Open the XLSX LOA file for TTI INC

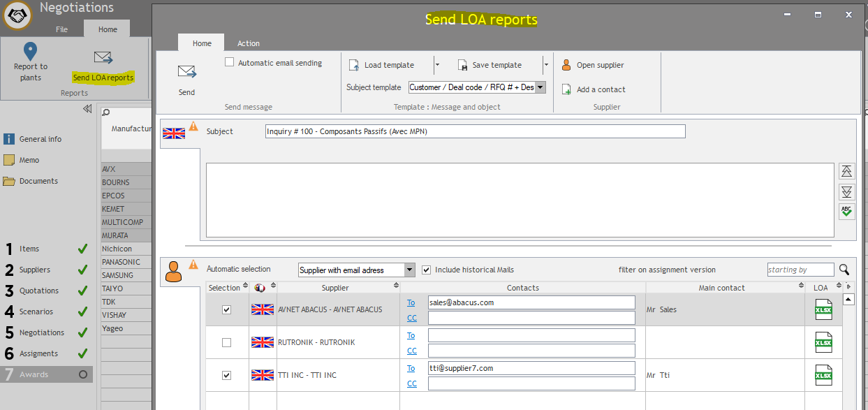tap(823, 375)
